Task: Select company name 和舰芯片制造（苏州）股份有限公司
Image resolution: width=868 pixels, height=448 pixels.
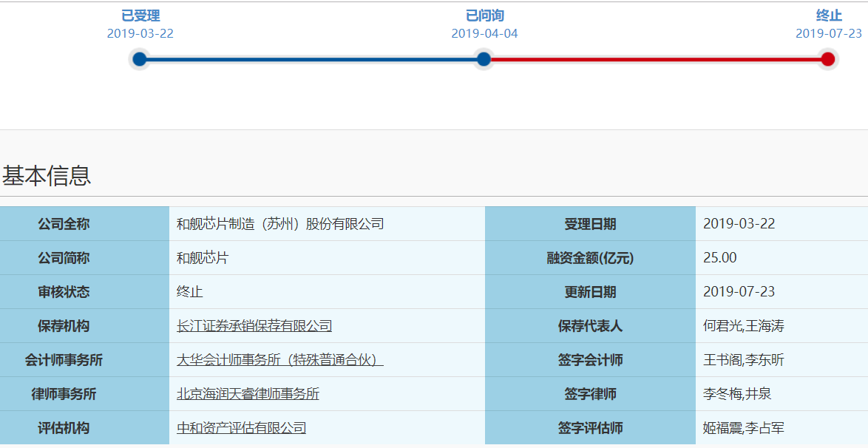Action: 280,224
